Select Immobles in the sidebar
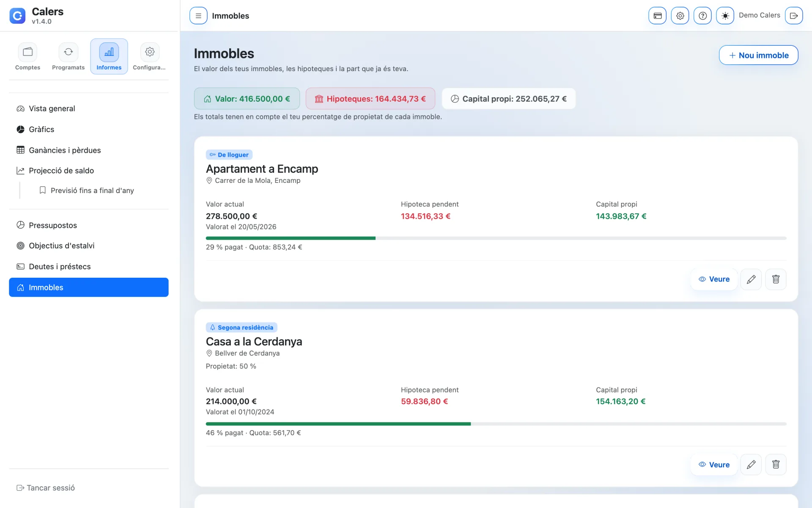 point(89,287)
